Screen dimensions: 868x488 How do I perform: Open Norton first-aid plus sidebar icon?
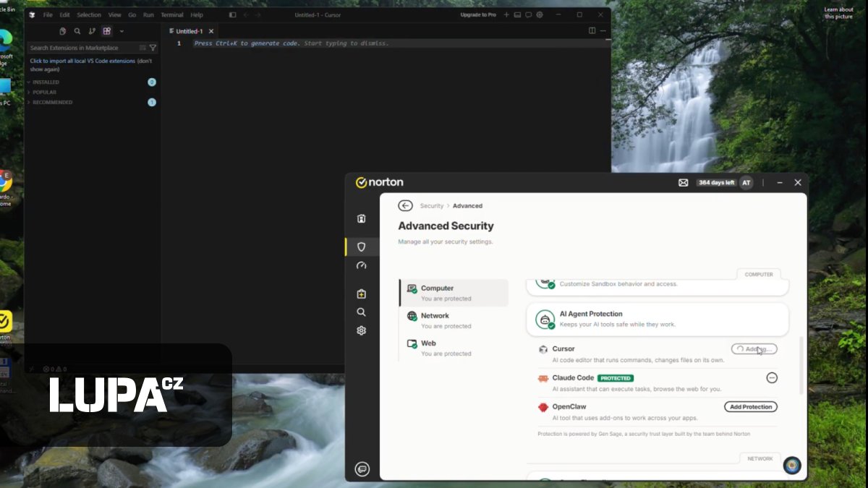[x=362, y=294]
